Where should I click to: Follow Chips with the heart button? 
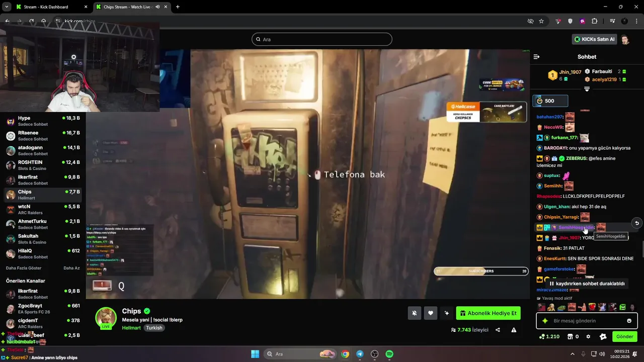[x=430, y=313]
